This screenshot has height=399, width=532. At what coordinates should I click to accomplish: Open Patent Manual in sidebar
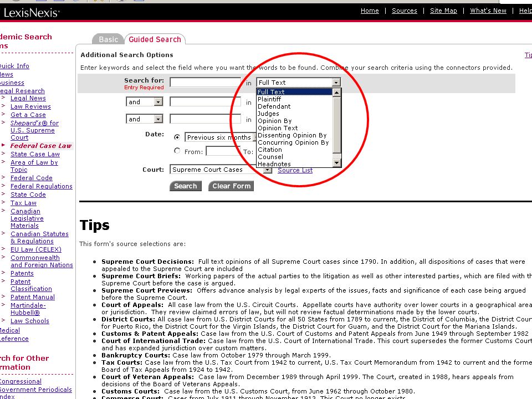pyautogui.click(x=33, y=297)
